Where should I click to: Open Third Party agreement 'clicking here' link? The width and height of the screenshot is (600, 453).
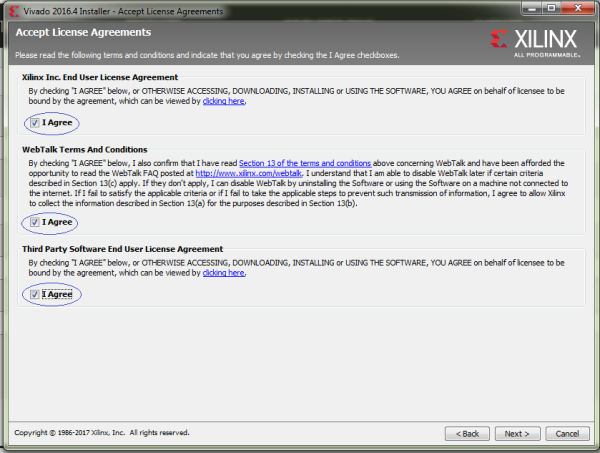click(x=223, y=273)
